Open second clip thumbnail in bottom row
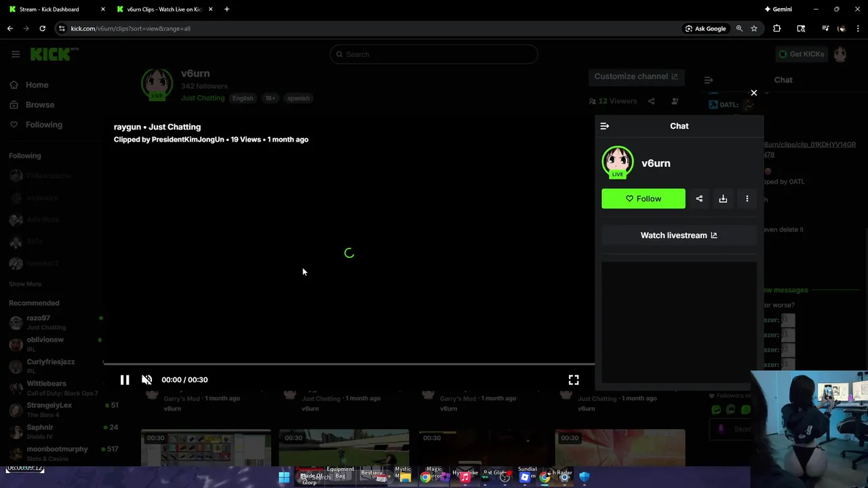 tap(344, 448)
